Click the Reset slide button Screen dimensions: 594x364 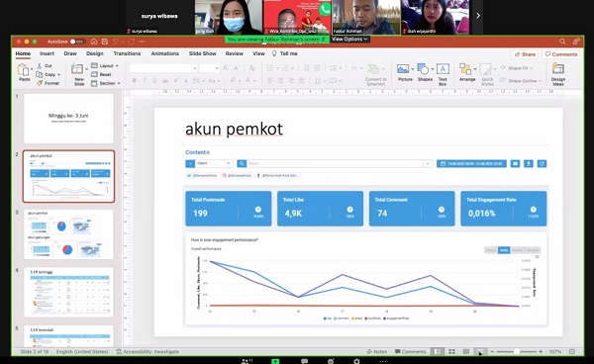101,74
